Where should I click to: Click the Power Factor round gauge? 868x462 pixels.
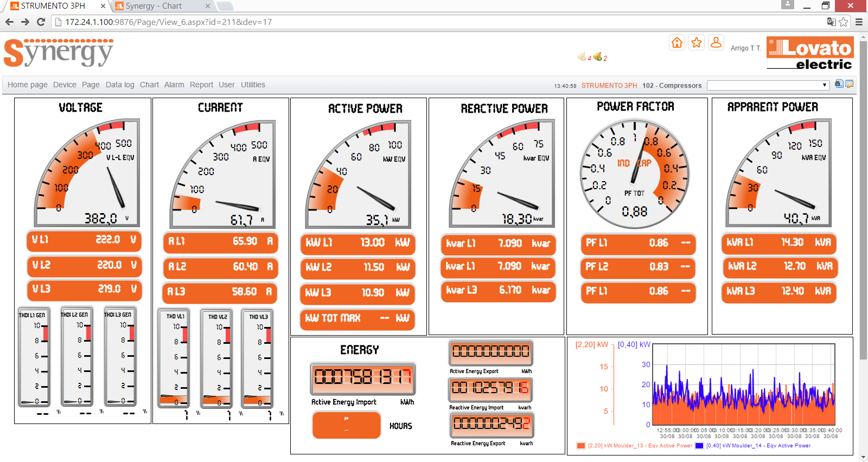click(635, 175)
